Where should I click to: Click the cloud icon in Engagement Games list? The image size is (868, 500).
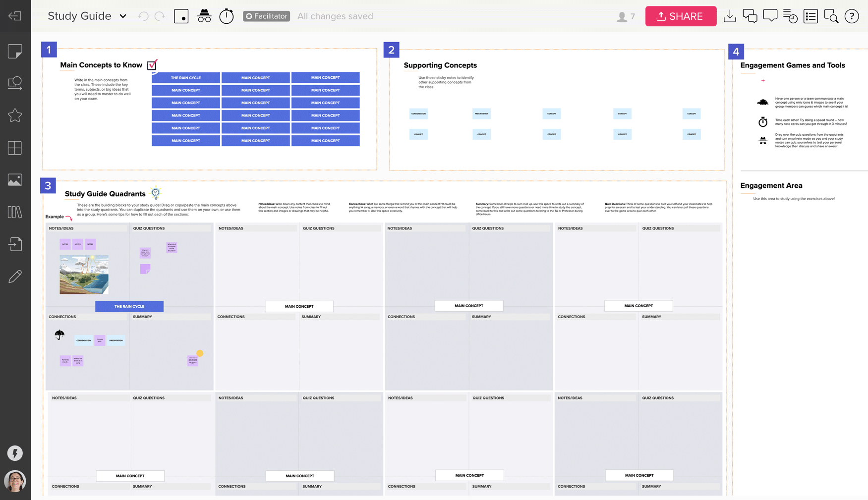tap(763, 103)
